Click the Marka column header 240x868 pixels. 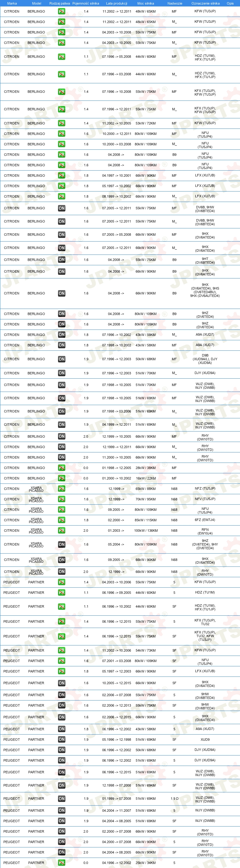12,3
